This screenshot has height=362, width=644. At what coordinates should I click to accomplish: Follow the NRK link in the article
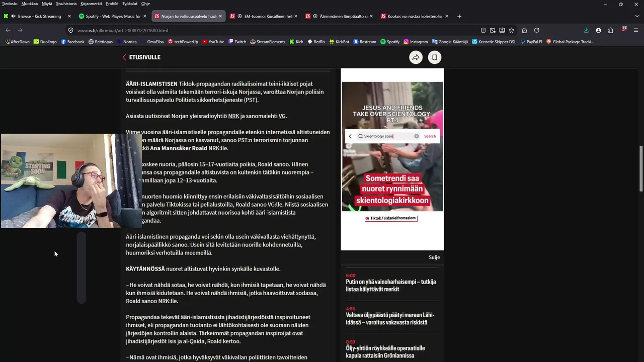coord(233,116)
